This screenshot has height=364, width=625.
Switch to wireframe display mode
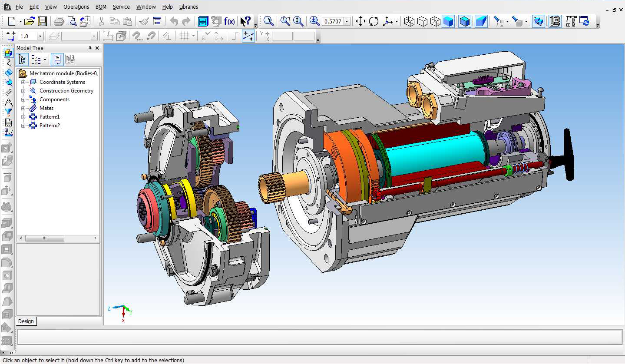409,21
